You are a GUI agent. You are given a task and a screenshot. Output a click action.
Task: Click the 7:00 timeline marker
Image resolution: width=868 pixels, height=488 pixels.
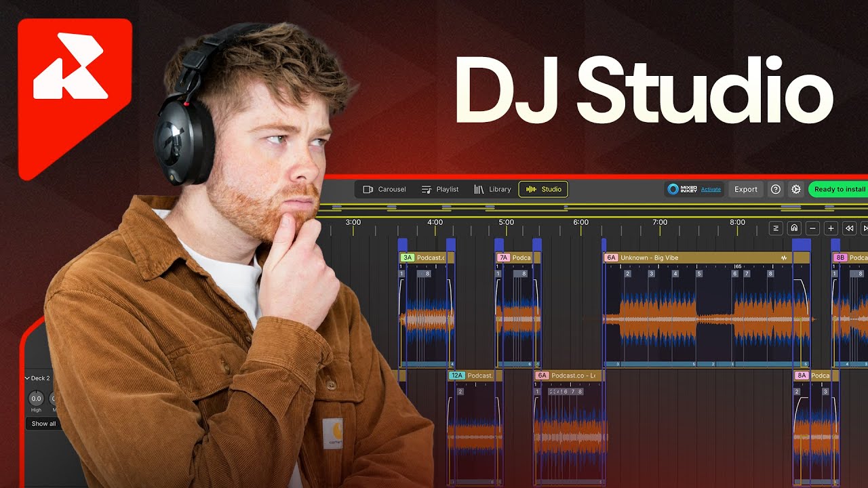(660, 222)
